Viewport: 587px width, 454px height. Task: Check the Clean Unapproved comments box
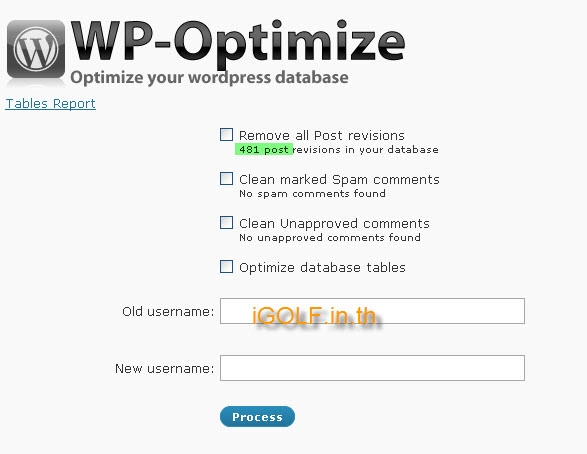[226, 222]
